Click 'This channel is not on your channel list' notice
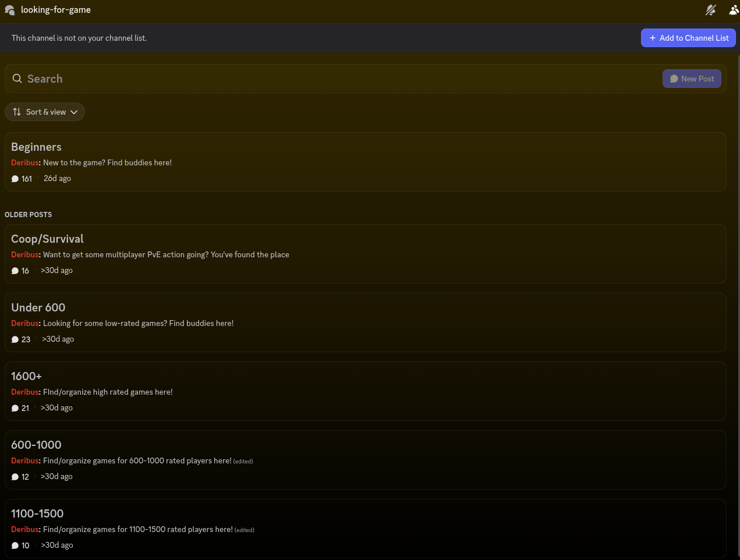 tap(79, 38)
